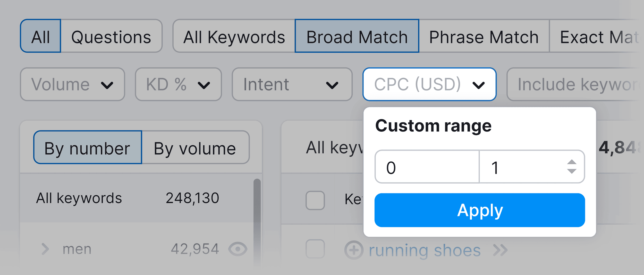This screenshot has width=644, height=275.
Task: Click the minimum CPC value field
Action: (x=426, y=167)
